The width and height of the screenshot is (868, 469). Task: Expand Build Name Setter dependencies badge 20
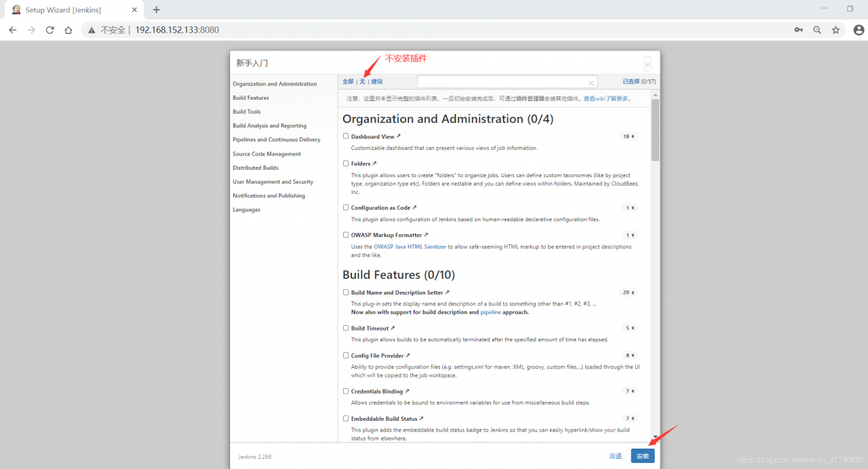click(629, 293)
